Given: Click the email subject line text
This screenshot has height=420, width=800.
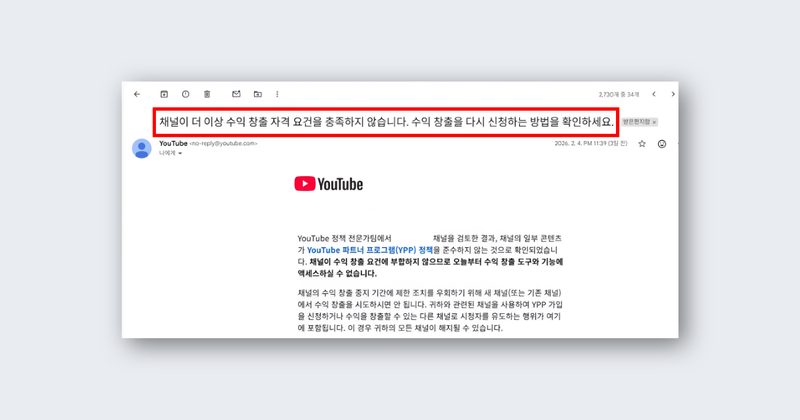Looking at the screenshot, I should 386,122.
